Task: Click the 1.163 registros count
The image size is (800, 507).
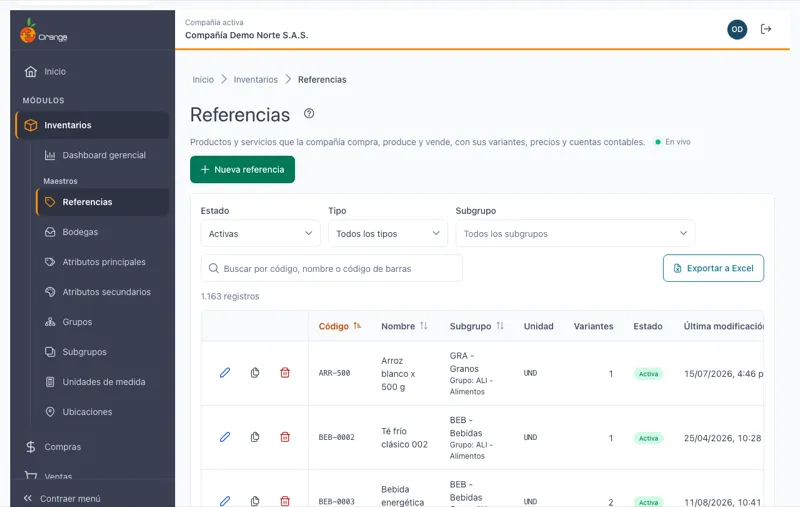Action: [x=230, y=296]
